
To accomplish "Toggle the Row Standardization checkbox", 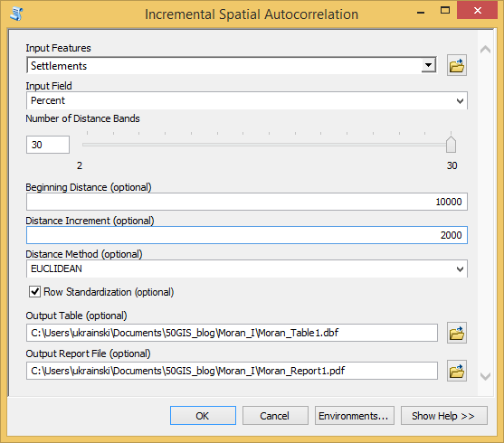I will tap(34, 292).
